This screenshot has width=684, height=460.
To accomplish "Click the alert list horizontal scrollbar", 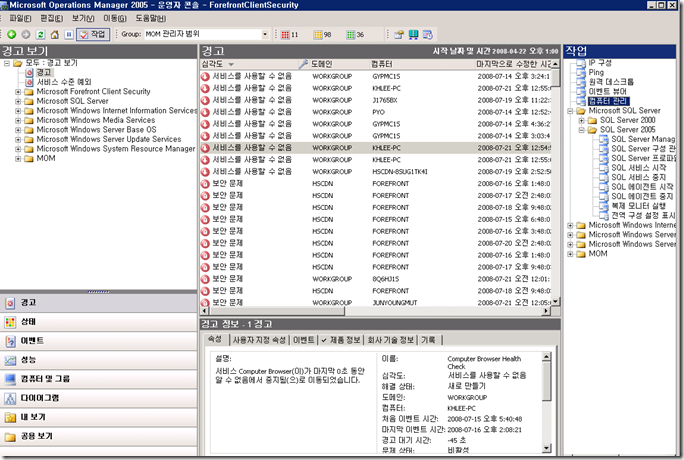I will pyautogui.click(x=276, y=311).
